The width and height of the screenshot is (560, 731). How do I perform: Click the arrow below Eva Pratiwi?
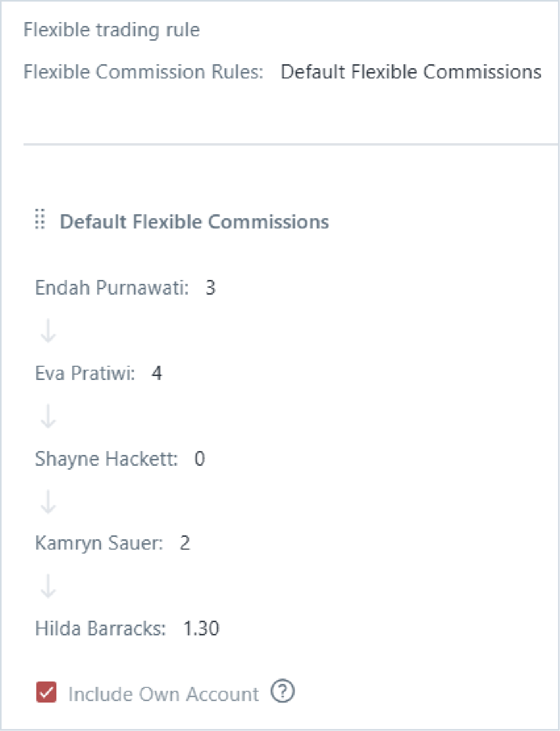(48, 416)
